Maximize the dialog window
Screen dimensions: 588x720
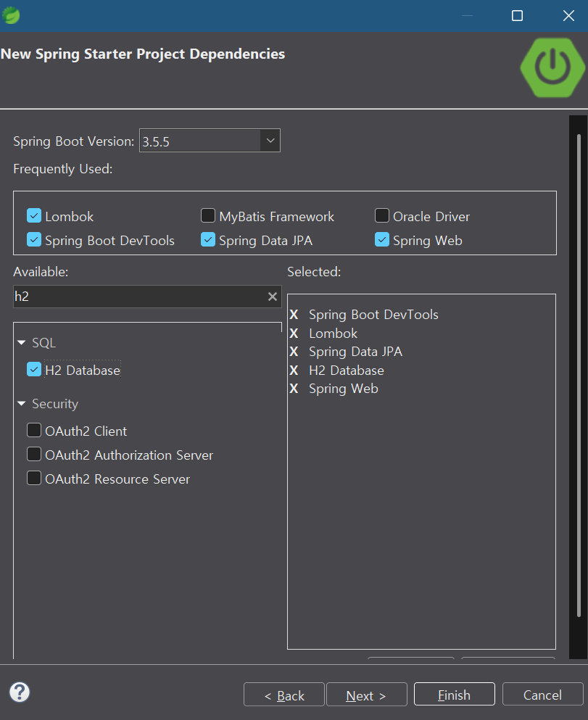(518, 16)
